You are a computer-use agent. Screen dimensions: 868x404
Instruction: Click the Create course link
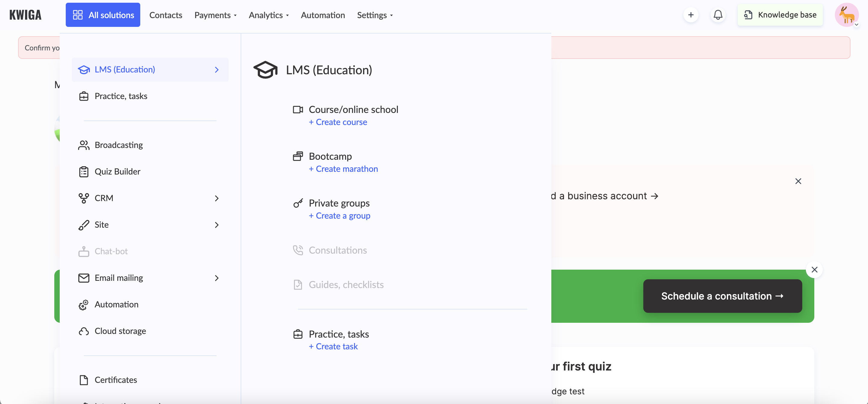click(338, 122)
